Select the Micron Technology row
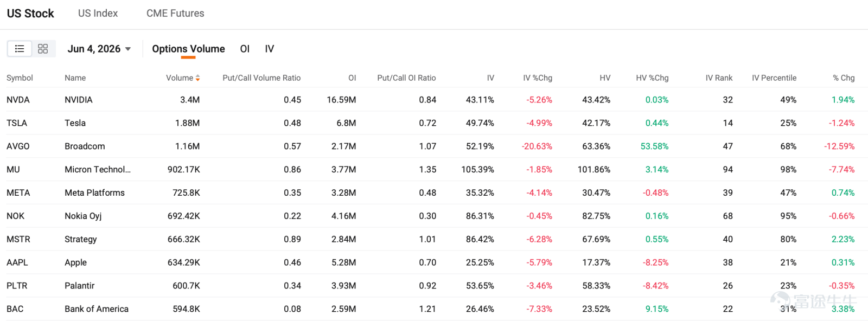The height and width of the screenshot is (321, 868). 434,170
